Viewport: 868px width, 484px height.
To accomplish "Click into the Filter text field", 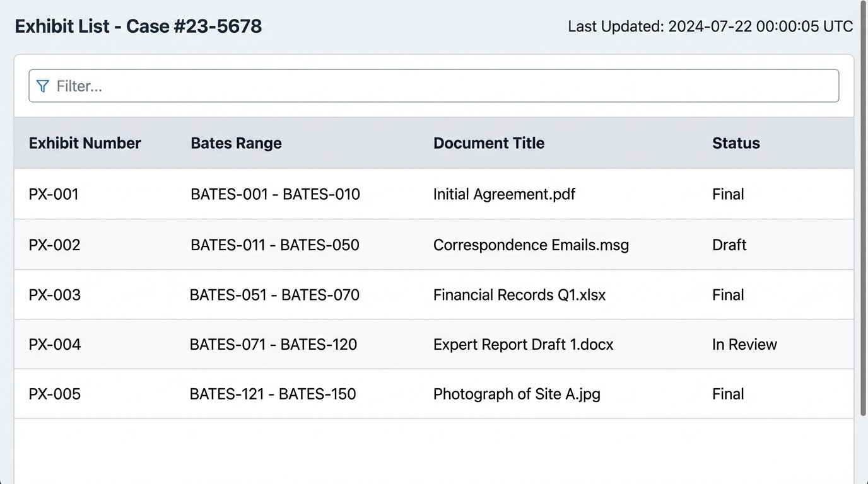I will 442,86.
